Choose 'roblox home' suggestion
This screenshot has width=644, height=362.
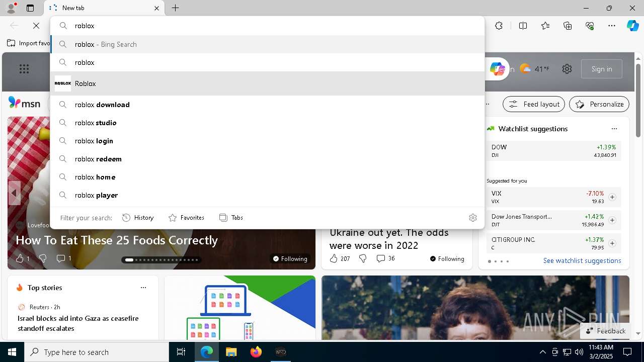[x=267, y=177]
